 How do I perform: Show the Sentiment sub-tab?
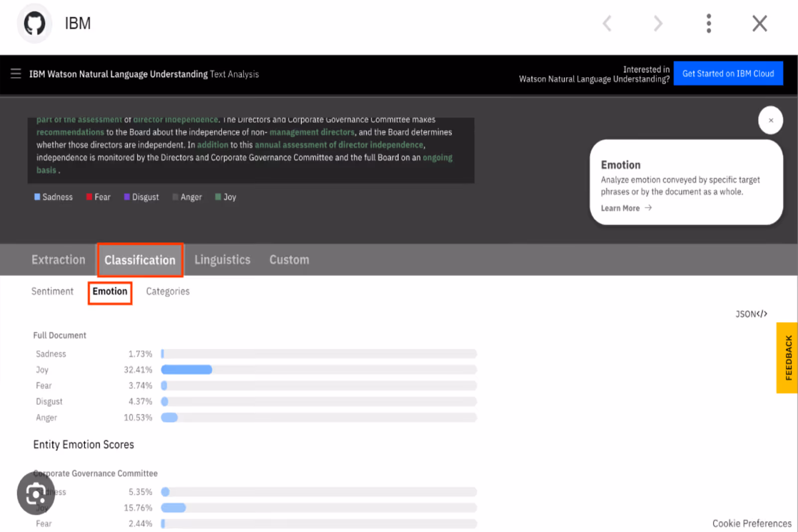point(52,291)
